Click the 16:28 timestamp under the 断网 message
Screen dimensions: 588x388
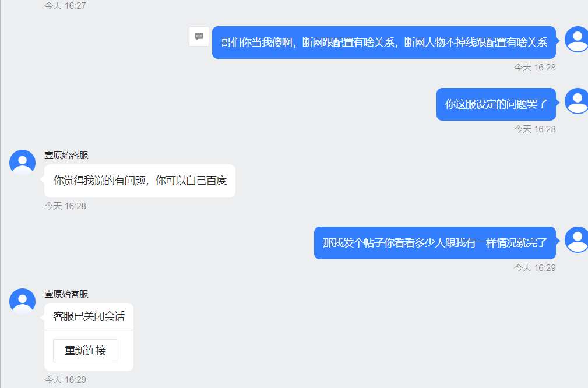535,68
